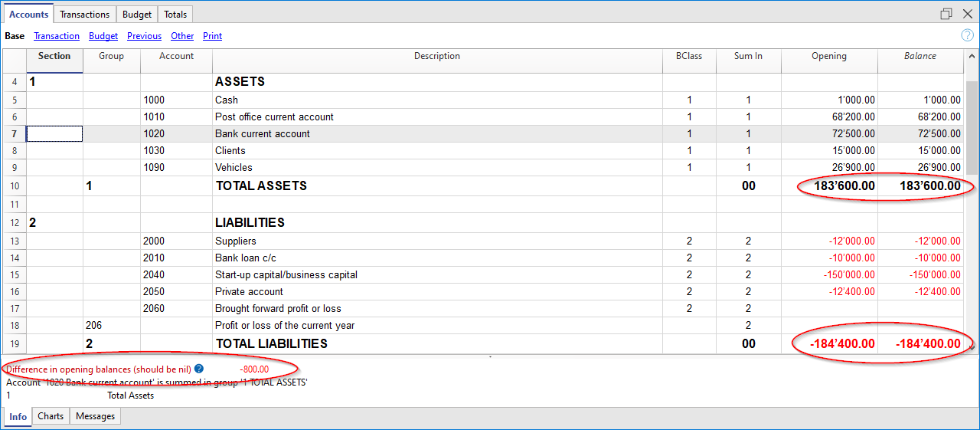Click the Opening column header
This screenshot has width=980, height=430.
[828, 56]
